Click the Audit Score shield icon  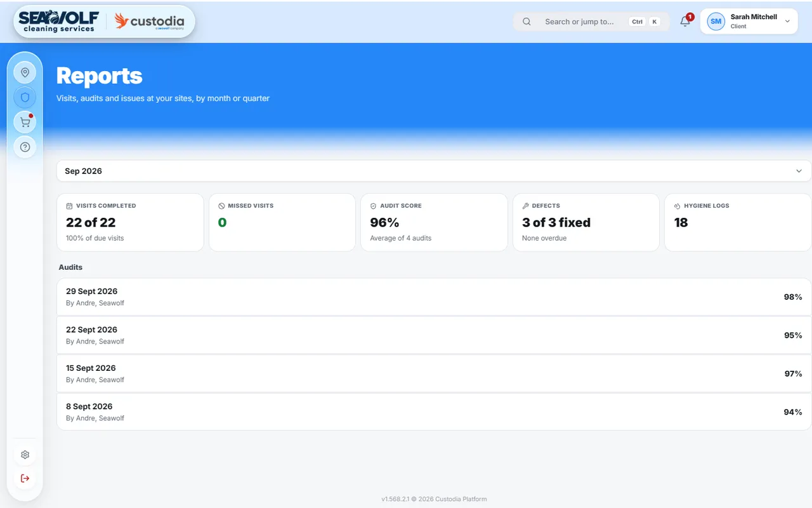point(373,206)
